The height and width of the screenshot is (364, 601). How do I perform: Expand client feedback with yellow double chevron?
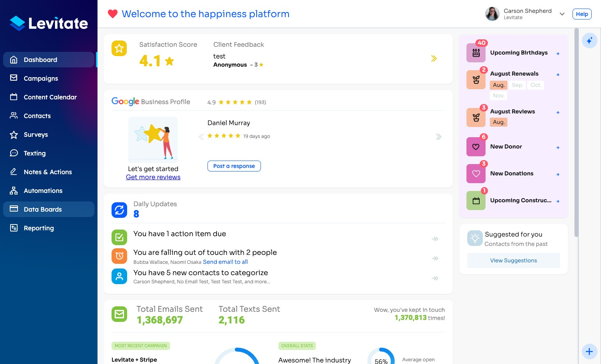point(434,58)
